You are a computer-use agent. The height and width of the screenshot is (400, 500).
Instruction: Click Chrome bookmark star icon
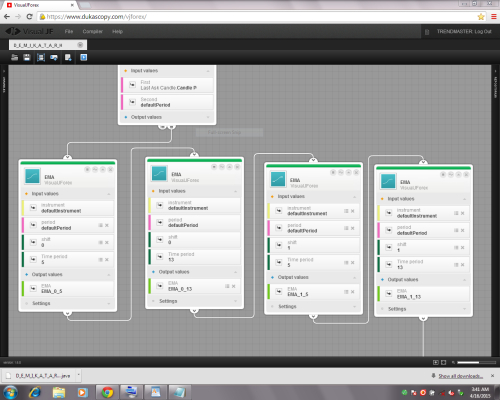coord(481,17)
